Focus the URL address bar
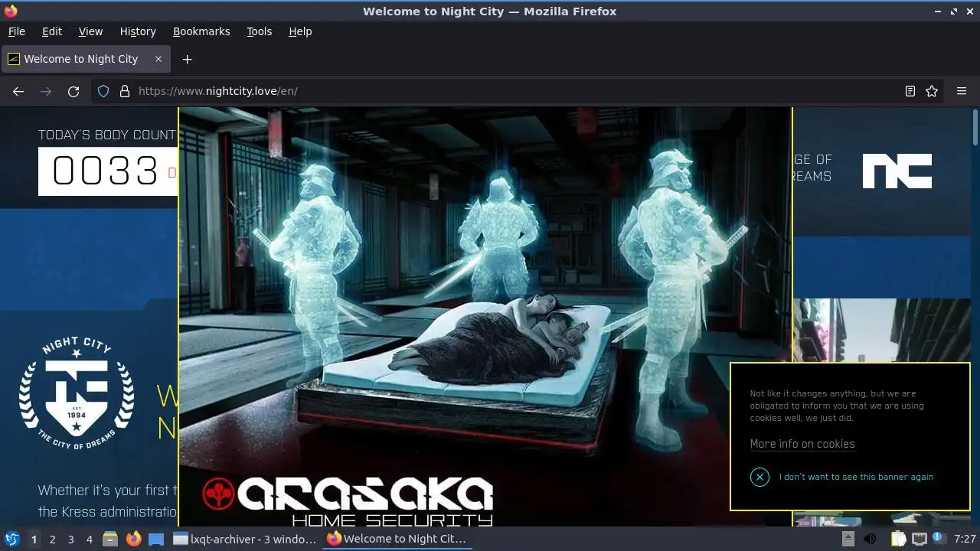The width and height of the screenshot is (980, 551). pyautogui.click(x=517, y=91)
